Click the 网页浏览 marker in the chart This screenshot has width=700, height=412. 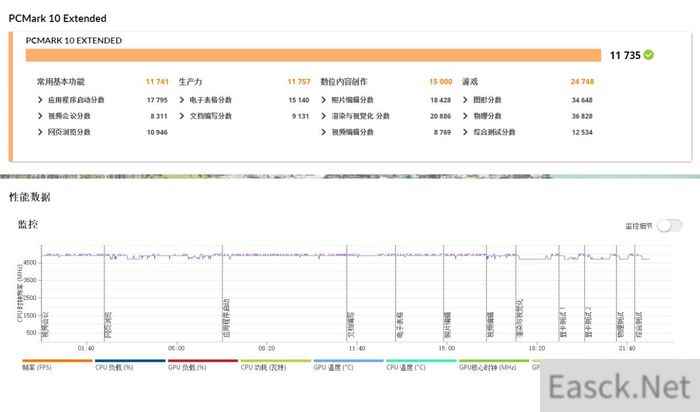tap(108, 325)
